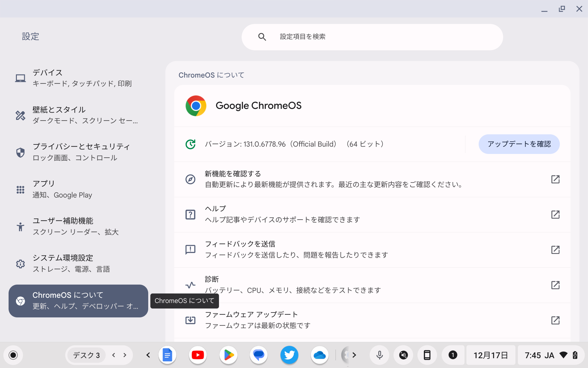
Task: Open the ファームウェア アップデート external link icon
Action: (x=556, y=320)
